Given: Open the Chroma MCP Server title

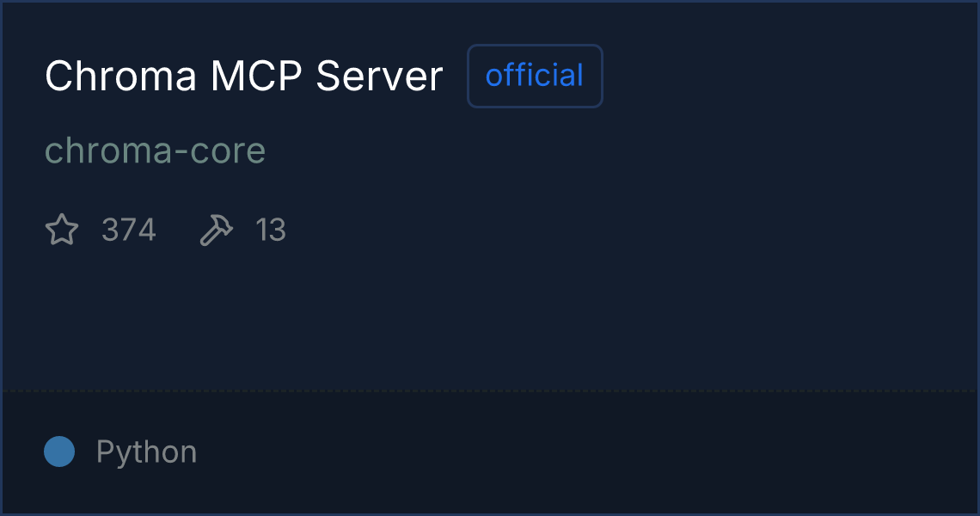Looking at the screenshot, I should pyautogui.click(x=244, y=76).
